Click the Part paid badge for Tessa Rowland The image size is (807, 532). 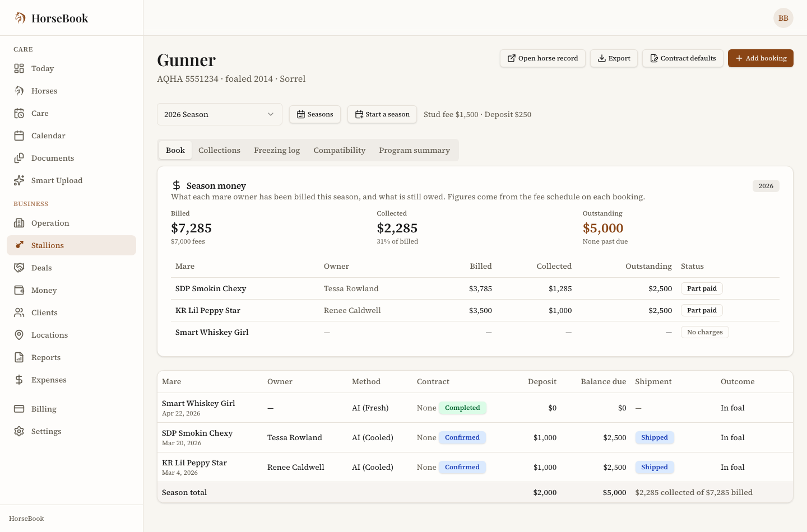[x=702, y=288]
